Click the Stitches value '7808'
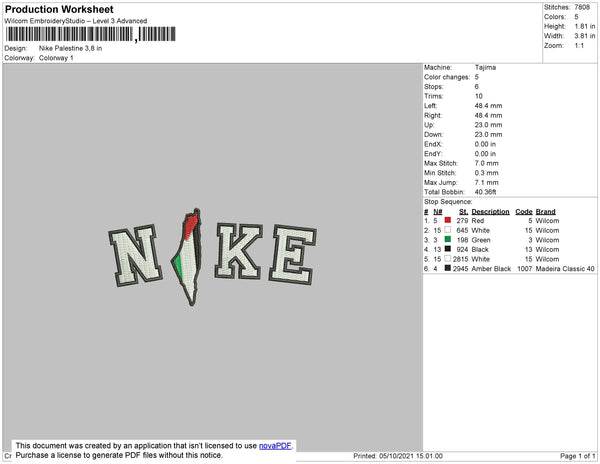The image size is (600, 464). [582, 7]
